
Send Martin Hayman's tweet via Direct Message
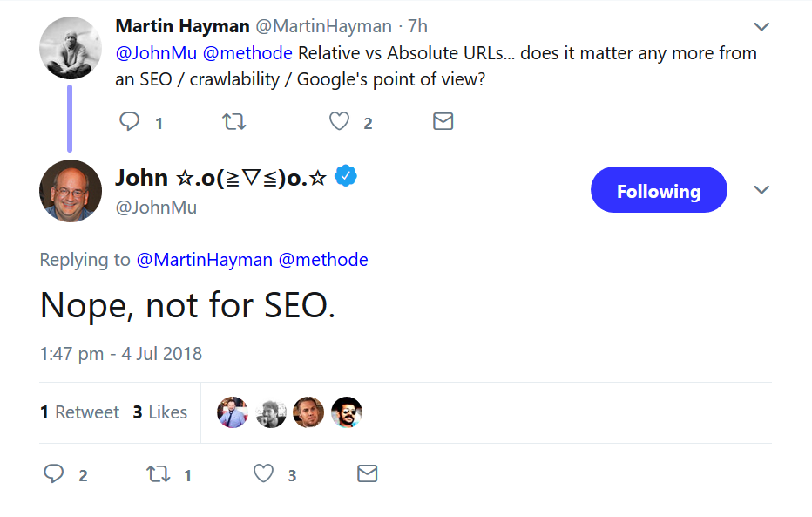click(x=443, y=121)
